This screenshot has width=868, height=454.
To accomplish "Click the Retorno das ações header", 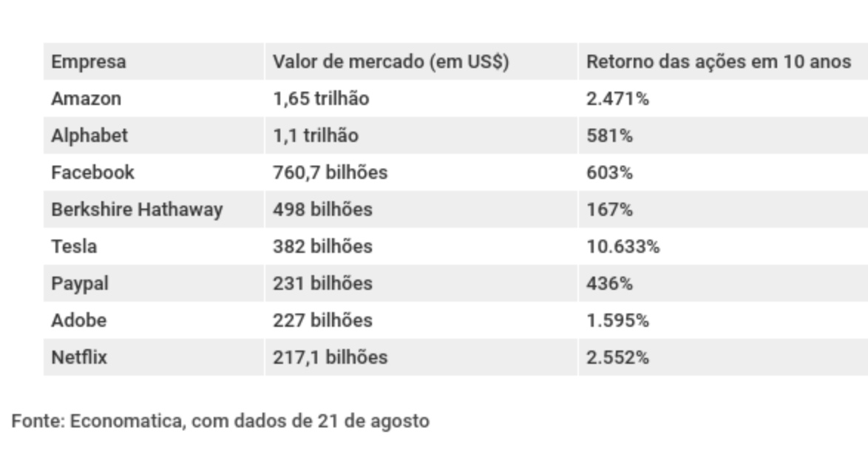I will (x=716, y=63).
